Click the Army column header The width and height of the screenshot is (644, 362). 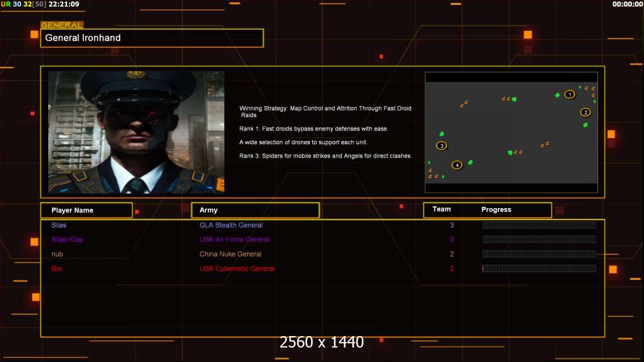click(x=256, y=211)
